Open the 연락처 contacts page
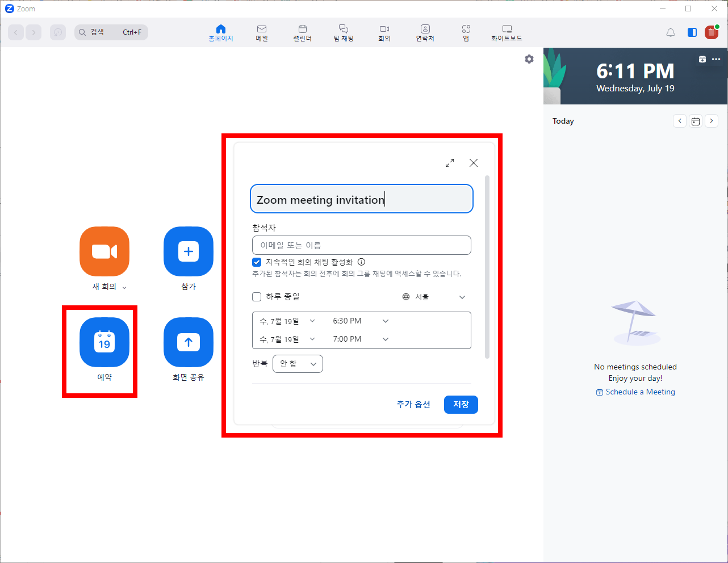Screen dimensions: 728x563 pos(425,32)
